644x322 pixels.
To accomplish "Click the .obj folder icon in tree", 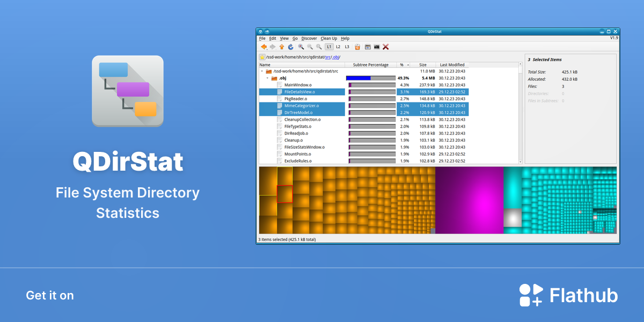I will coord(274,78).
